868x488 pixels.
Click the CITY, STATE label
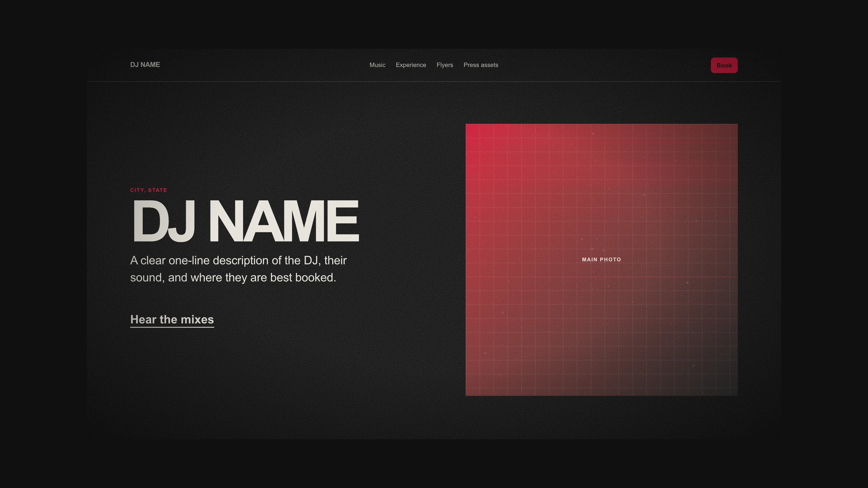point(149,190)
